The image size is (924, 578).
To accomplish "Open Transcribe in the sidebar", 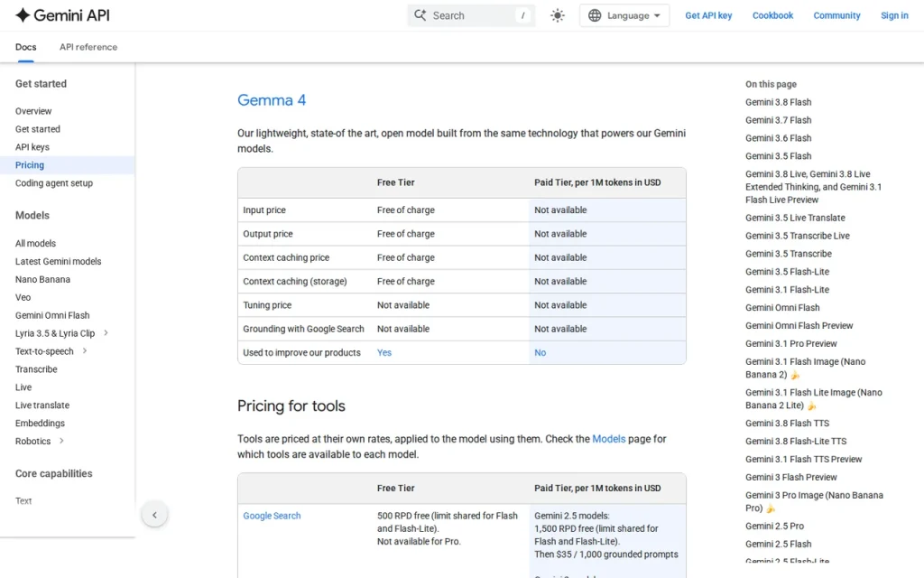I will coord(36,369).
